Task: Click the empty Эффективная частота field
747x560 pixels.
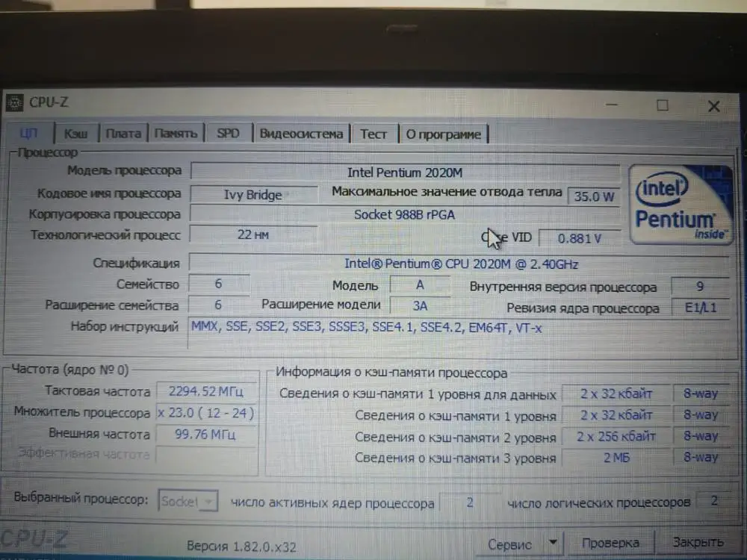Action: [206, 454]
